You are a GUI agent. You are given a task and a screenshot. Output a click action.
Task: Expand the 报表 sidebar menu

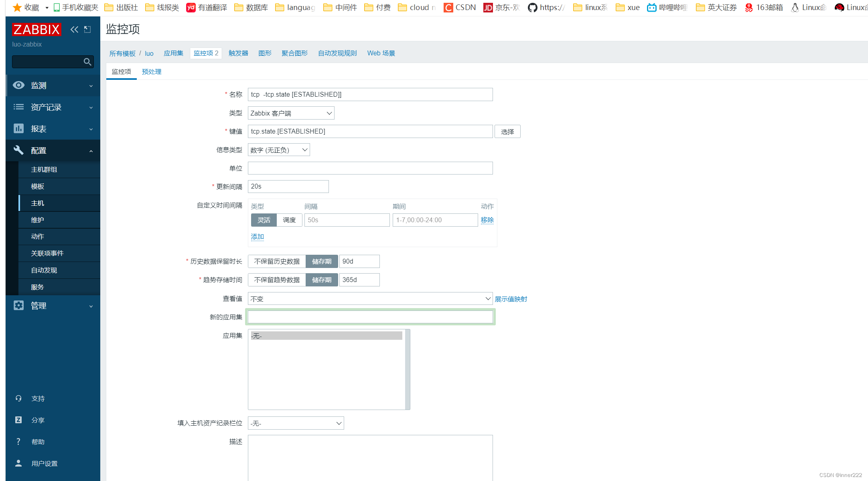(53, 129)
